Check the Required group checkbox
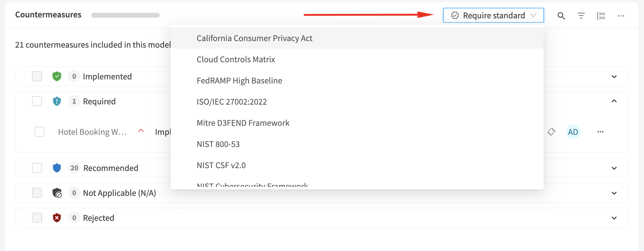 tap(37, 101)
